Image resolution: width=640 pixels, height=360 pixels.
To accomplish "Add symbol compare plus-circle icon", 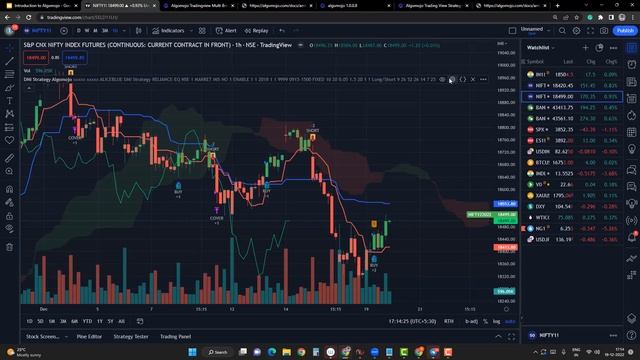I will coord(64,31).
